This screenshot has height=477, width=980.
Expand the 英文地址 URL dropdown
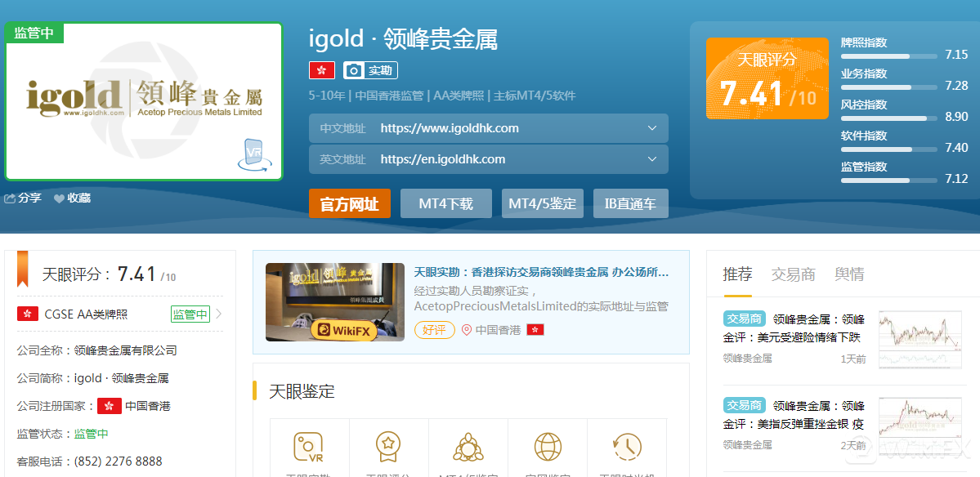click(x=652, y=159)
